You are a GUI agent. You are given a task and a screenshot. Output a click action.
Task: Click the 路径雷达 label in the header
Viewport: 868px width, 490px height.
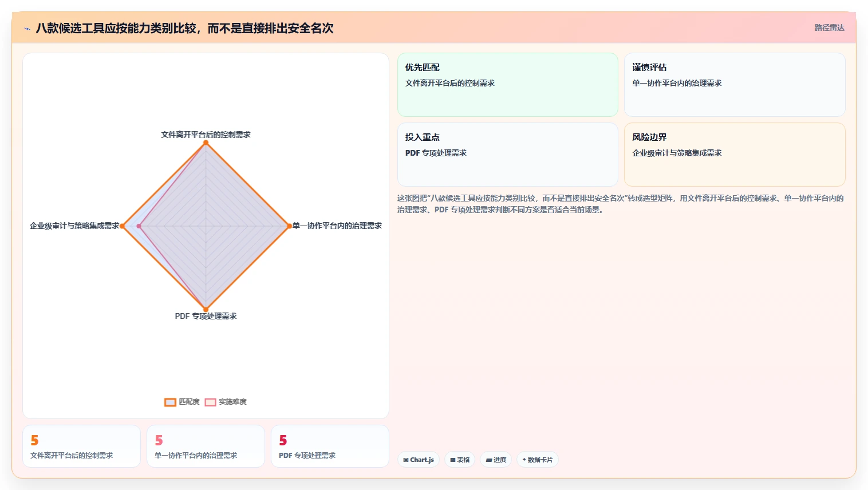point(829,27)
